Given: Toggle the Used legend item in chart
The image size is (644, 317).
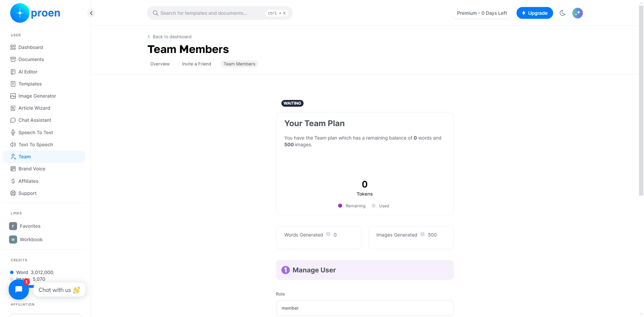Looking at the screenshot, I should 380,206.
